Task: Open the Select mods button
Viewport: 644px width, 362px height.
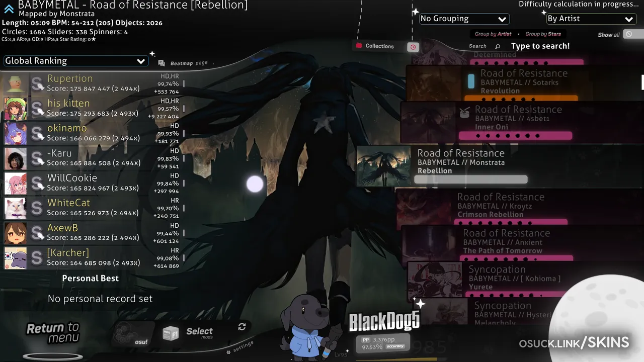Action: [x=200, y=332]
